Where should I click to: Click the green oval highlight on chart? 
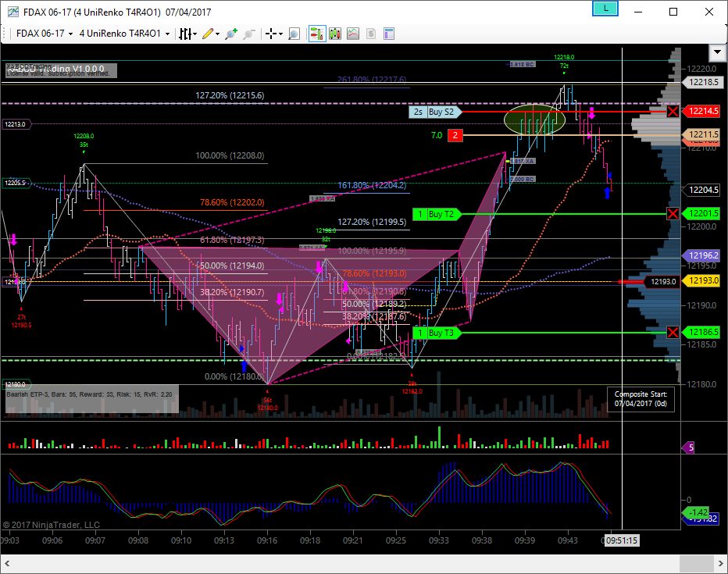click(x=534, y=119)
